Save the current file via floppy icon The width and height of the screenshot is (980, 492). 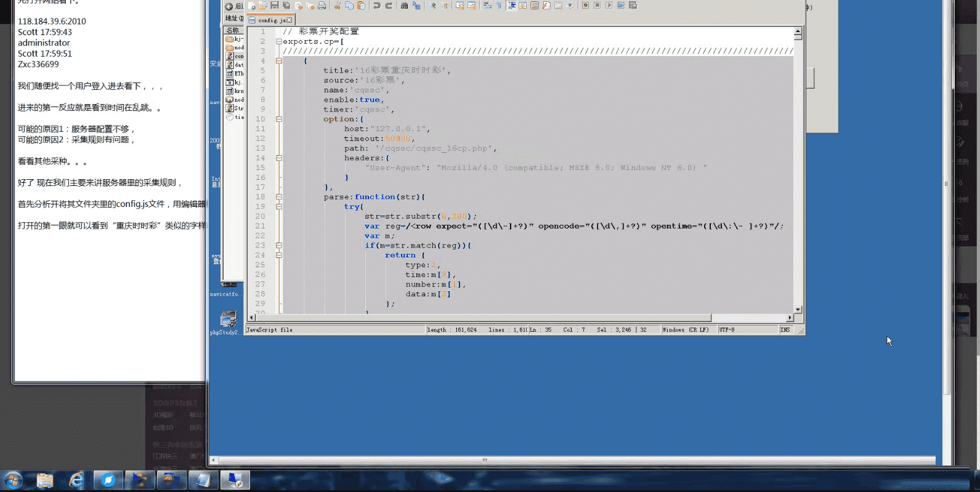[x=275, y=6]
